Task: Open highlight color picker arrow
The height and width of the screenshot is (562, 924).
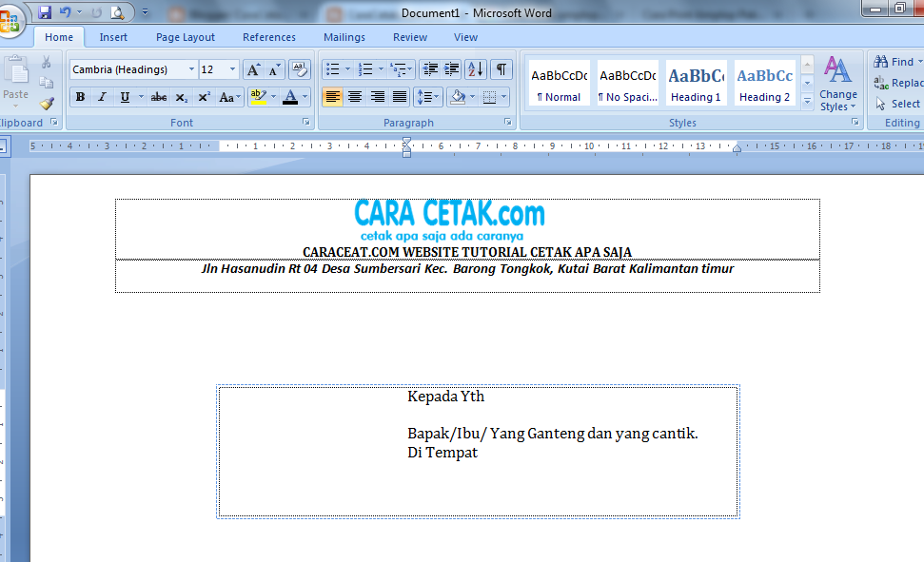Action: tap(273, 97)
